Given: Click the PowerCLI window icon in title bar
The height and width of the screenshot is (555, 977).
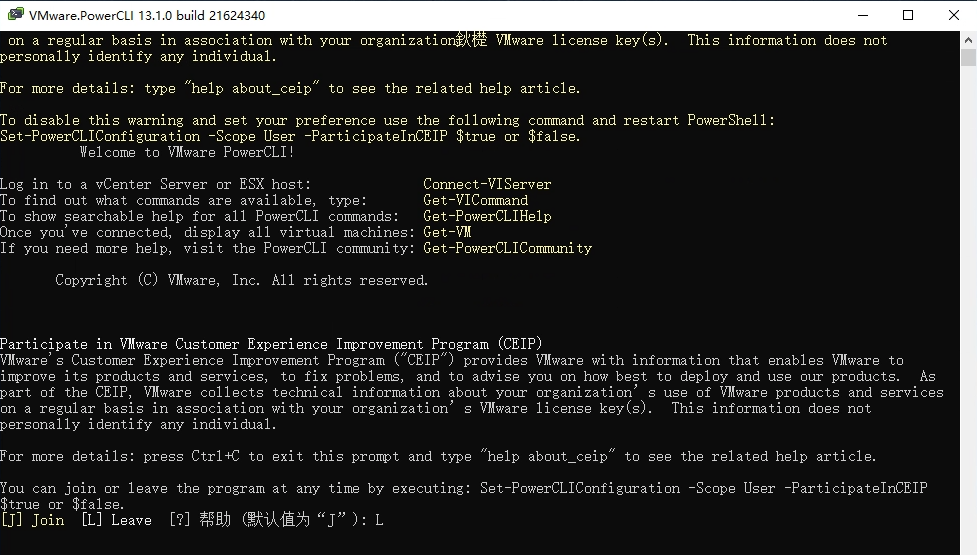Looking at the screenshot, I should pos(15,15).
